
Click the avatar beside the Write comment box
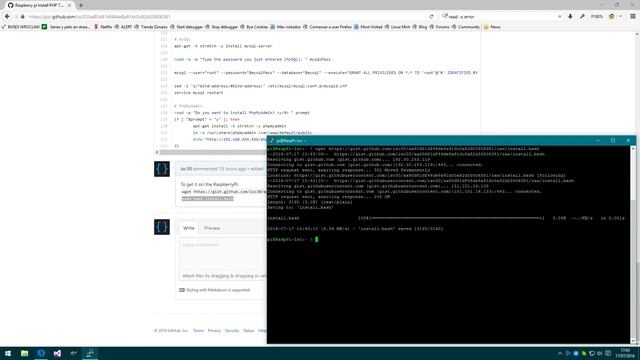click(x=162, y=227)
